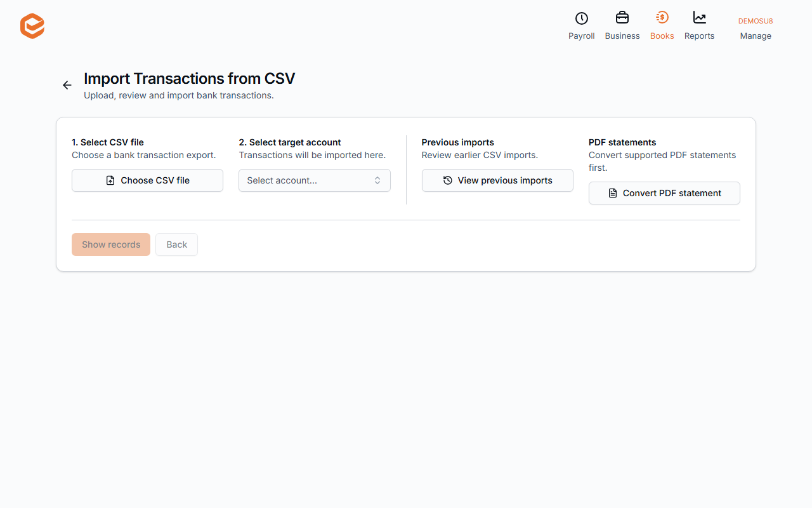Go back using the left arrow icon
The width and height of the screenshot is (812, 508).
(67, 85)
